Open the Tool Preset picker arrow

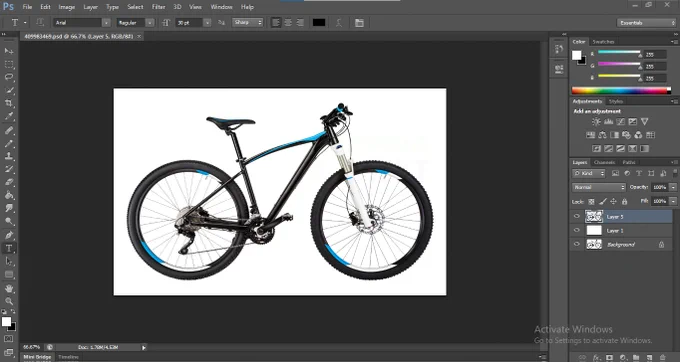coord(25,23)
